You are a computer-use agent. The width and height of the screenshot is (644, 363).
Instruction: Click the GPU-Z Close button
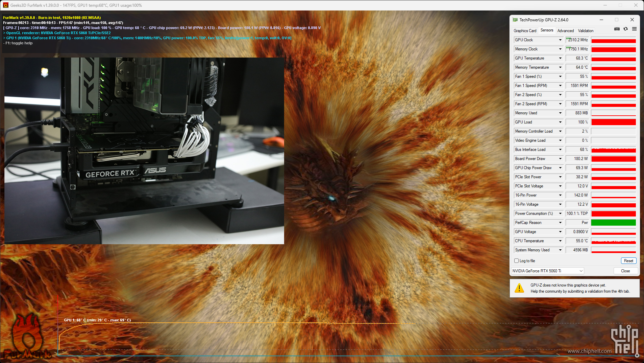pyautogui.click(x=625, y=271)
